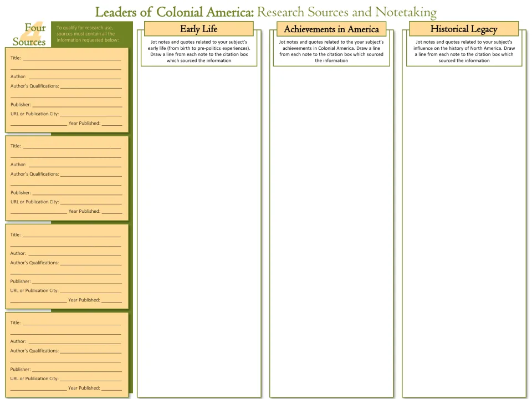The width and height of the screenshot is (532, 399).
Task: Click the Early Life column heading
Action: [199, 29]
